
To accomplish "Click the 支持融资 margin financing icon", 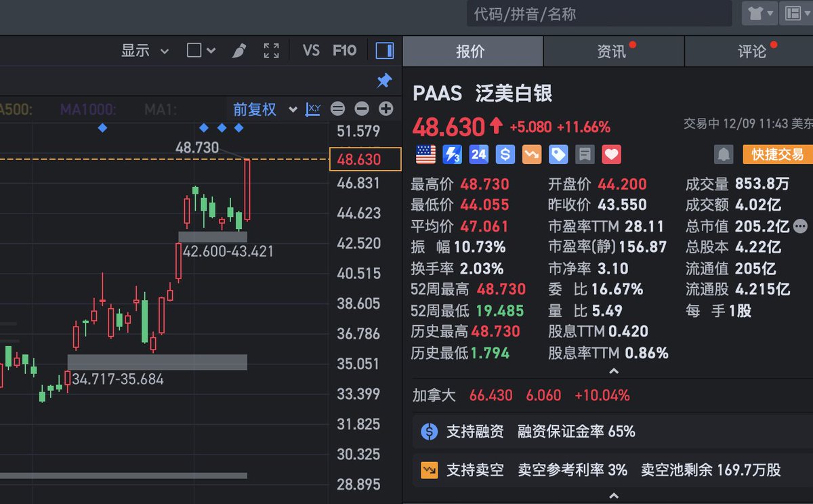I will click(430, 432).
